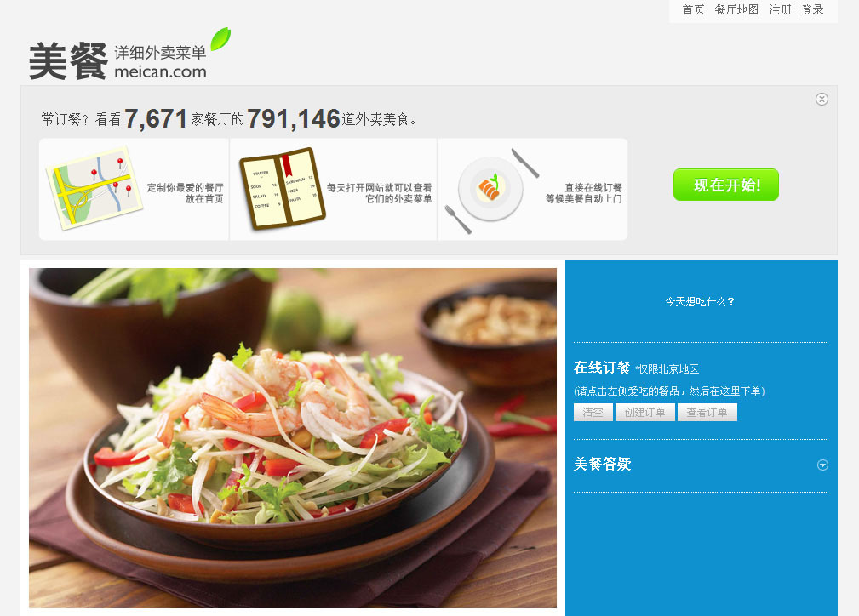859x616 pixels.
Task: Open the 首页 menu item
Action: [x=693, y=10]
